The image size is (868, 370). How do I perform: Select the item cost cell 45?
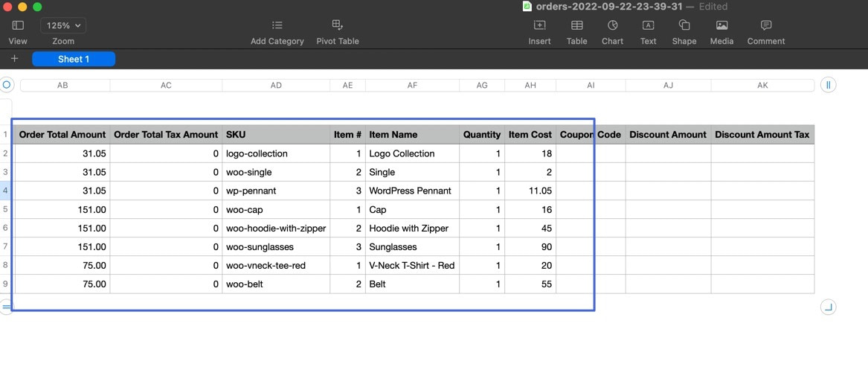pyautogui.click(x=530, y=229)
